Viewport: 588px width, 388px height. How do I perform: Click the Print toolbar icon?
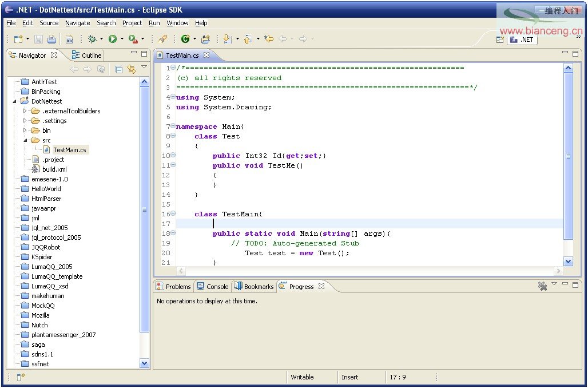pyautogui.click(x=51, y=39)
